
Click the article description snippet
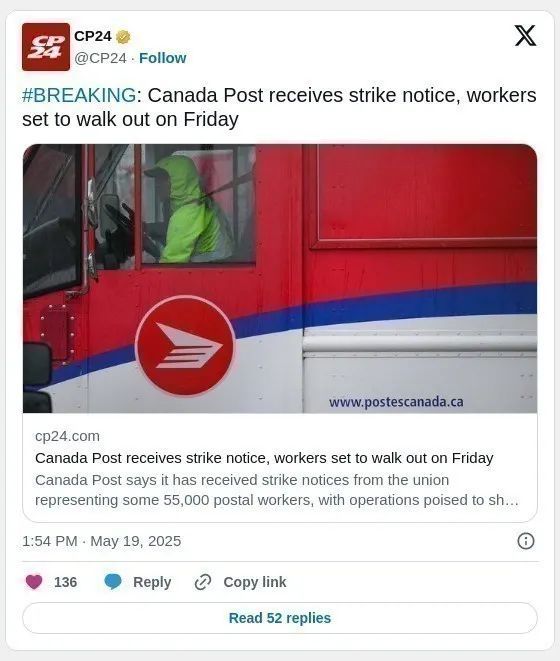(277, 490)
